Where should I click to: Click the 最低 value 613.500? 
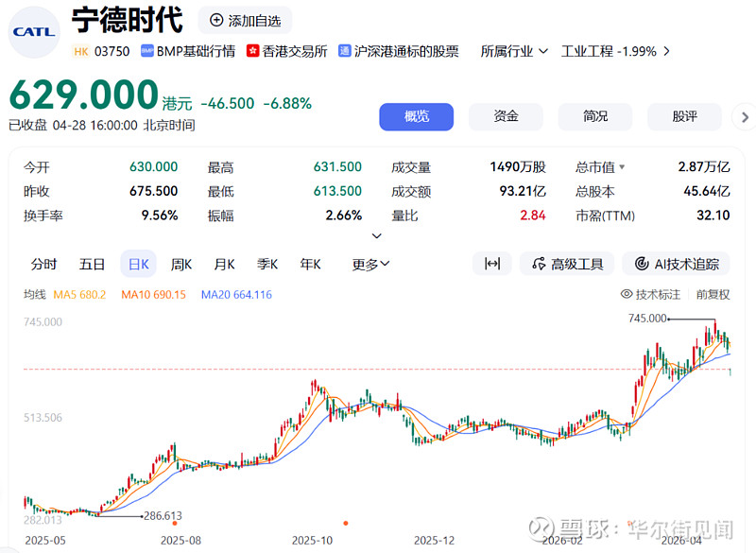(337, 191)
